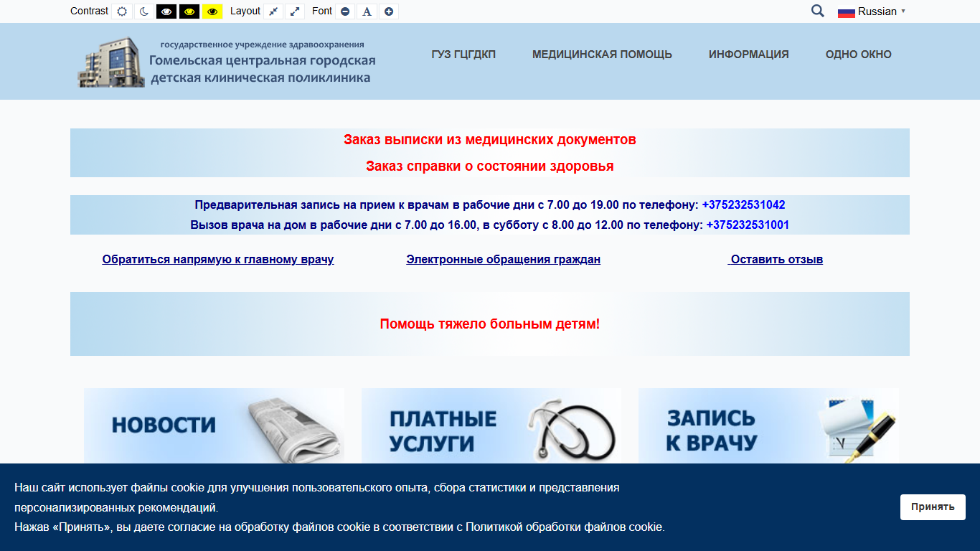Enable black-and-white high contrast eye
980x551 pixels.
pos(166,11)
